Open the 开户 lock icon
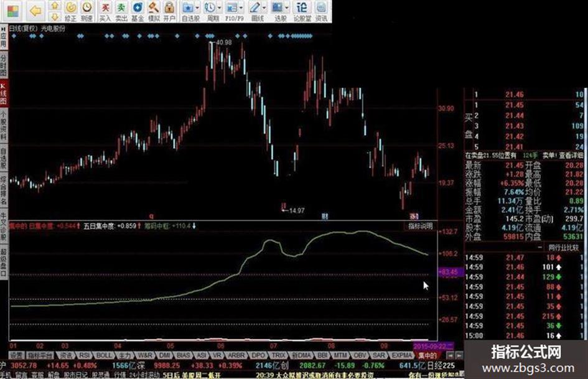Image resolution: width=588 pixels, height=379 pixels. click(x=169, y=11)
